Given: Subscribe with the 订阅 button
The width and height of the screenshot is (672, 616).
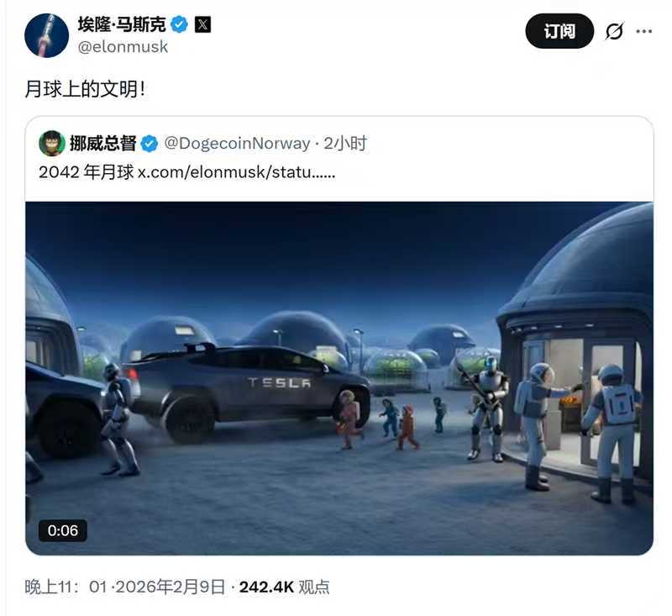Looking at the screenshot, I should 559,31.
